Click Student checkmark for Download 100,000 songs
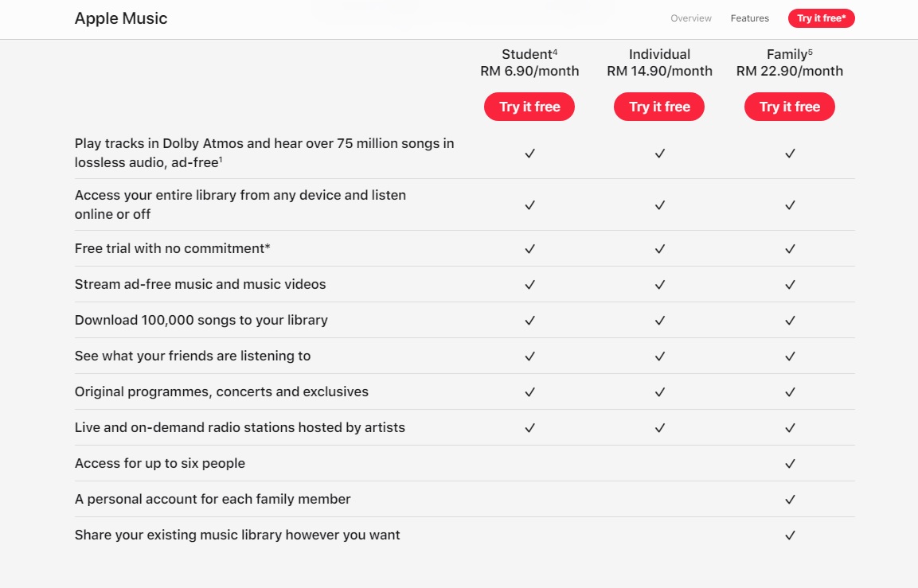 point(529,320)
